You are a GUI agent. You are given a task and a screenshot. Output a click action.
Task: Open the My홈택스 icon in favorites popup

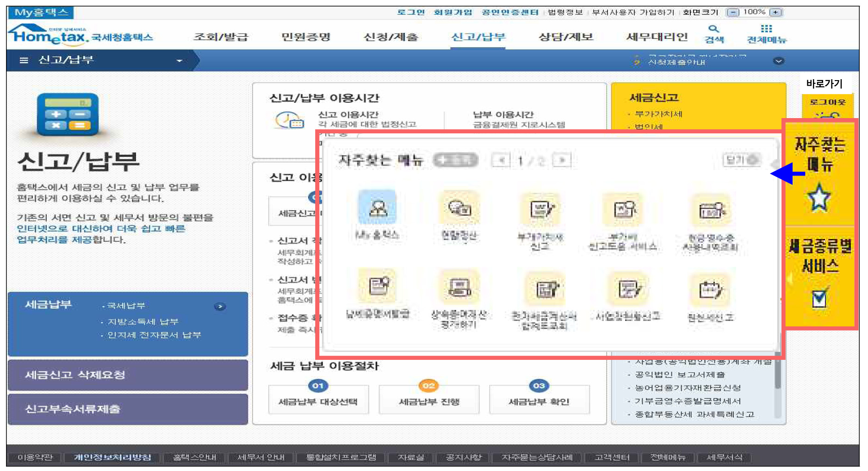377,207
